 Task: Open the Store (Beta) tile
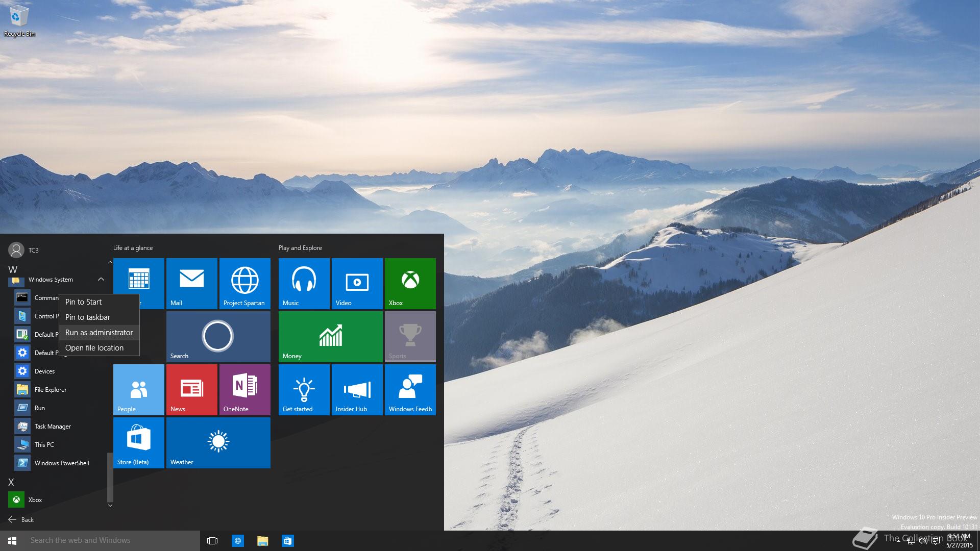139,443
